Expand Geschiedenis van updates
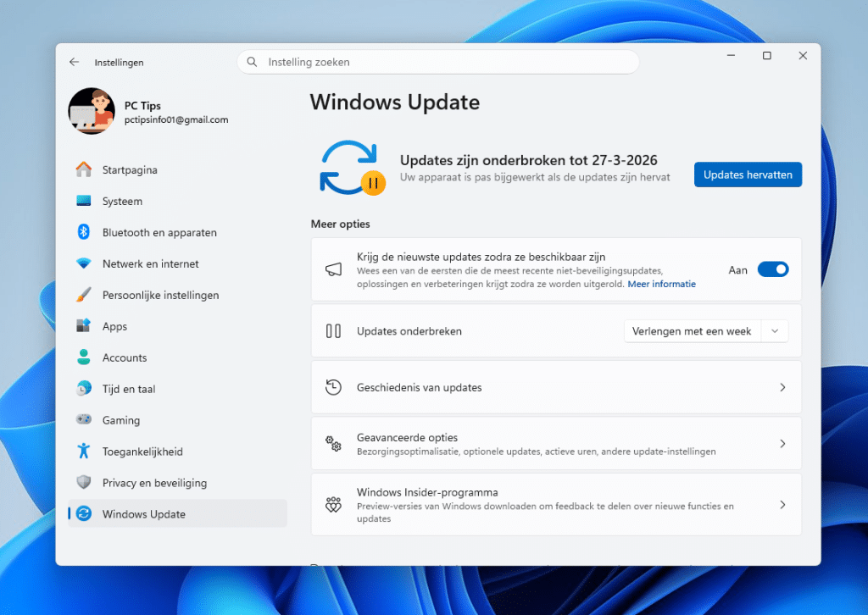Viewport: 868px width, 615px height. coord(556,387)
